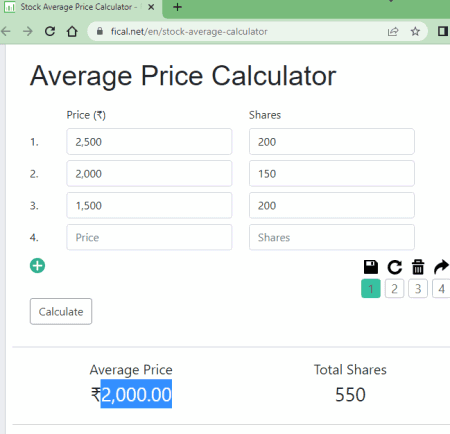The width and height of the screenshot is (450, 434).
Task: Click the row 4 Price input field
Action: click(x=149, y=237)
